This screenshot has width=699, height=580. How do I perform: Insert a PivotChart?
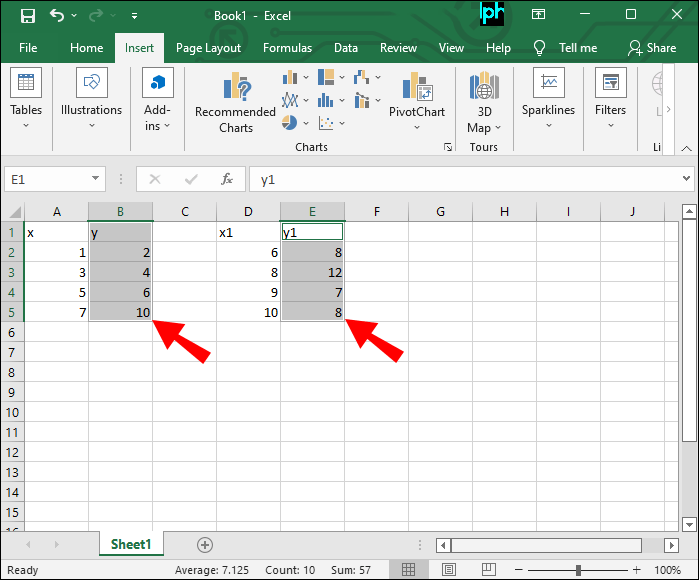click(416, 100)
